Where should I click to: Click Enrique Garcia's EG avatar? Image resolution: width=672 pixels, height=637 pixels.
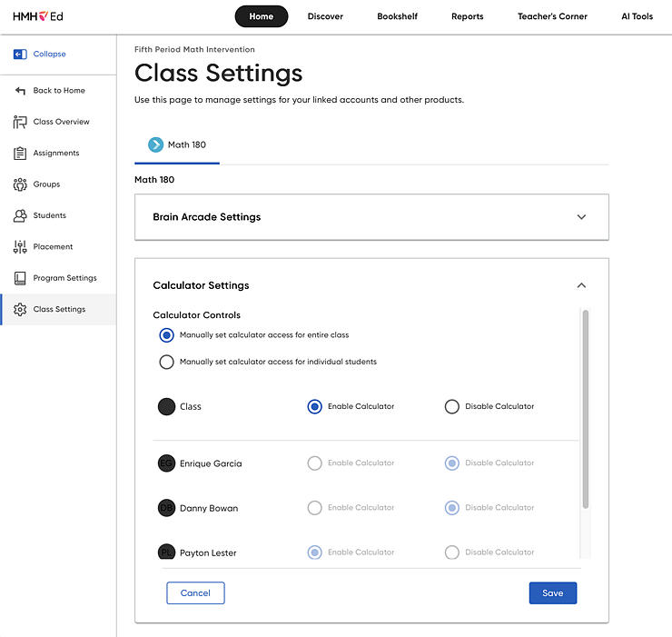point(167,463)
